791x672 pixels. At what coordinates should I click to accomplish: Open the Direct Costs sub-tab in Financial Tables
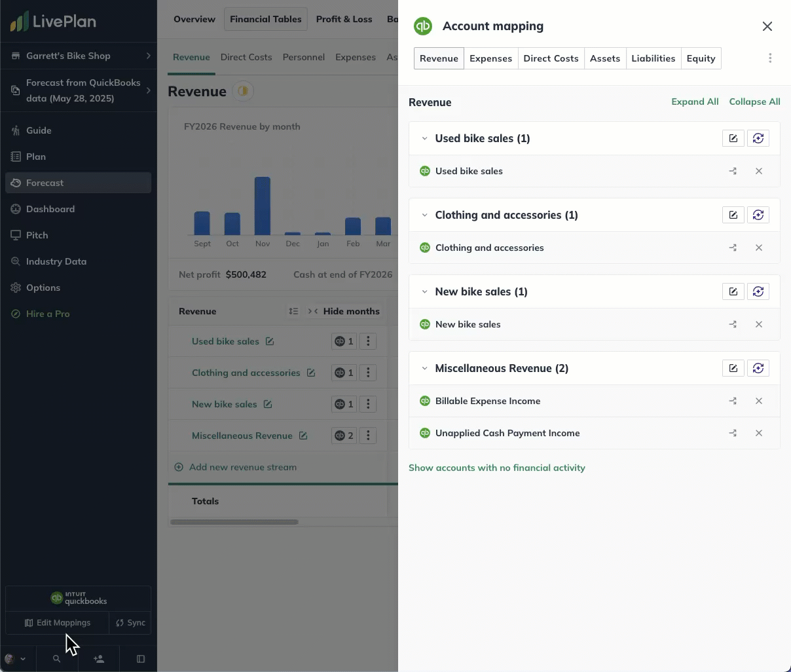click(246, 57)
